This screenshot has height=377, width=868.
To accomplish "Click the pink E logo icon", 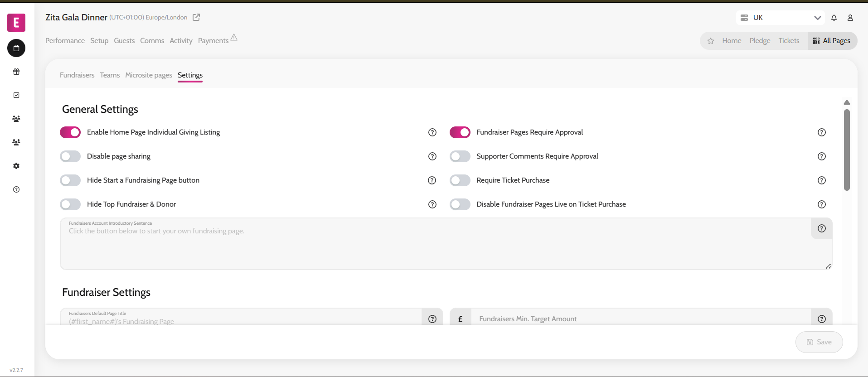I will point(16,22).
